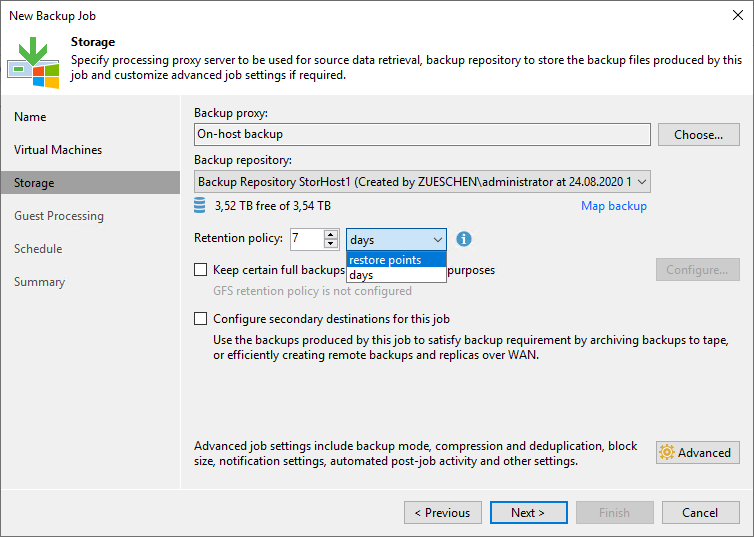Screen dimensions: 754x537
Task: Click the retention policy number field
Action: click(x=307, y=239)
